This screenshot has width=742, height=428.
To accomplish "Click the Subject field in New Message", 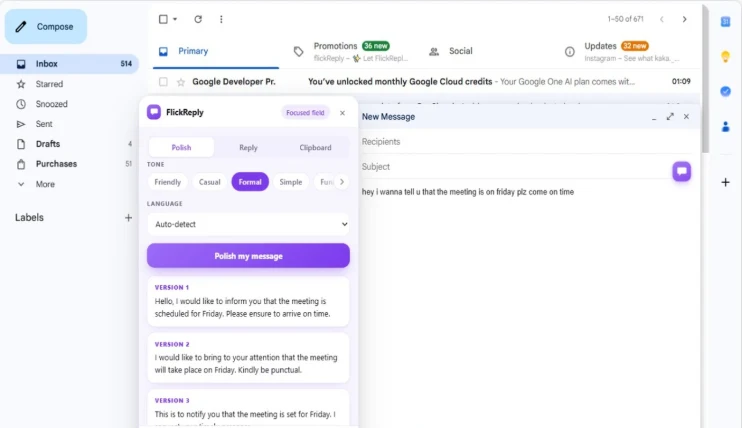I will [515, 167].
